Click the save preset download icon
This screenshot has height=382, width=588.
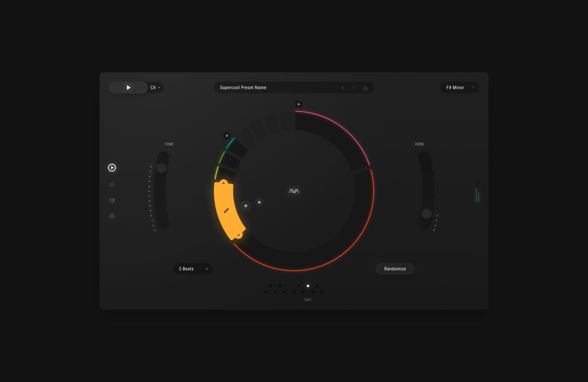pyautogui.click(x=365, y=88)
